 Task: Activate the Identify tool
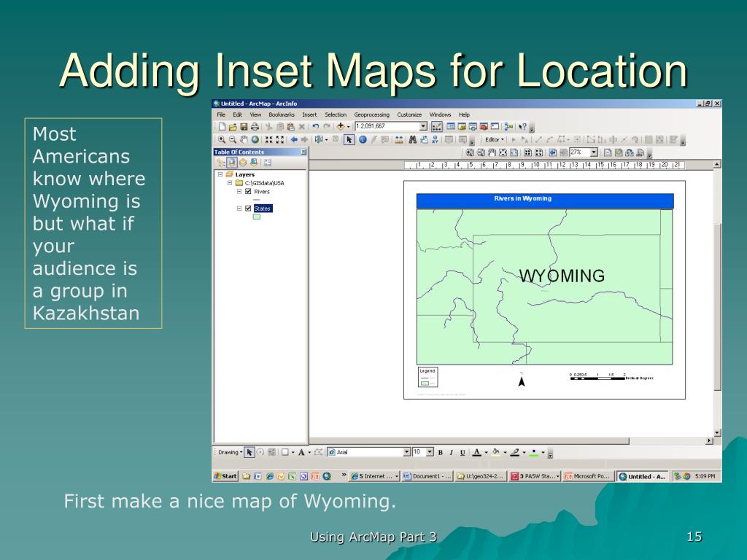coord(363,139)
